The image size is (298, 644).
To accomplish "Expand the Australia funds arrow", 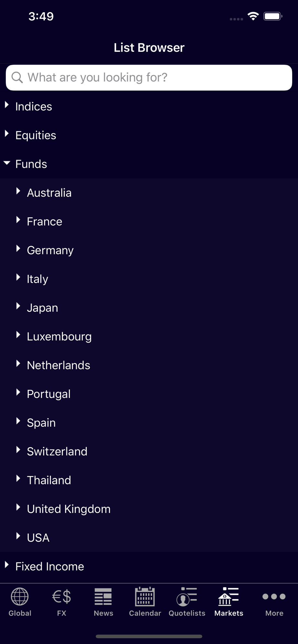I will click(18, 191).
